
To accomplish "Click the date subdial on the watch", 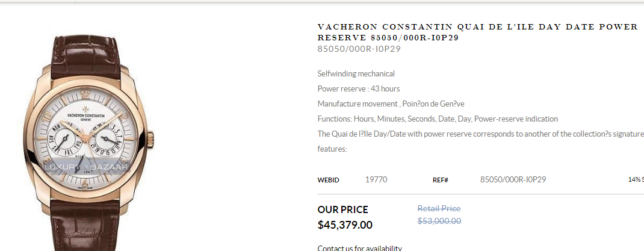I will (x=106, y=140).
